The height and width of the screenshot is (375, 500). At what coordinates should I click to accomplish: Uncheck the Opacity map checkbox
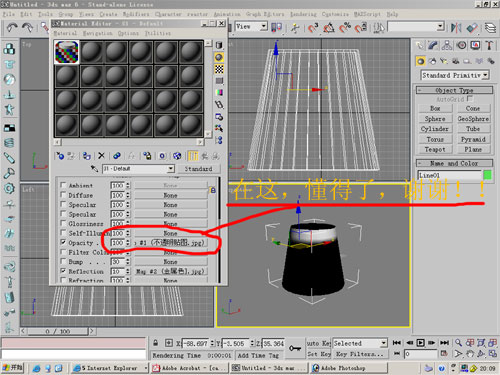[63, 242]
